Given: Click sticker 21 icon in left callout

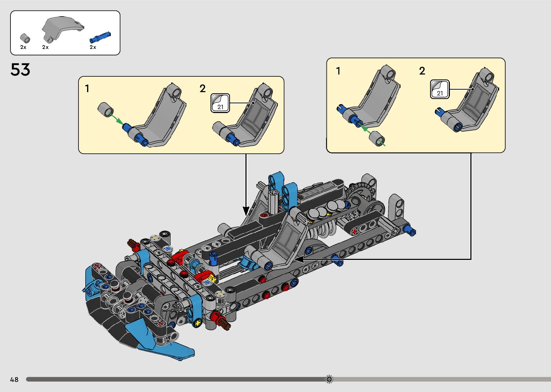Looking at the screenshot, I should click(220, 103).
